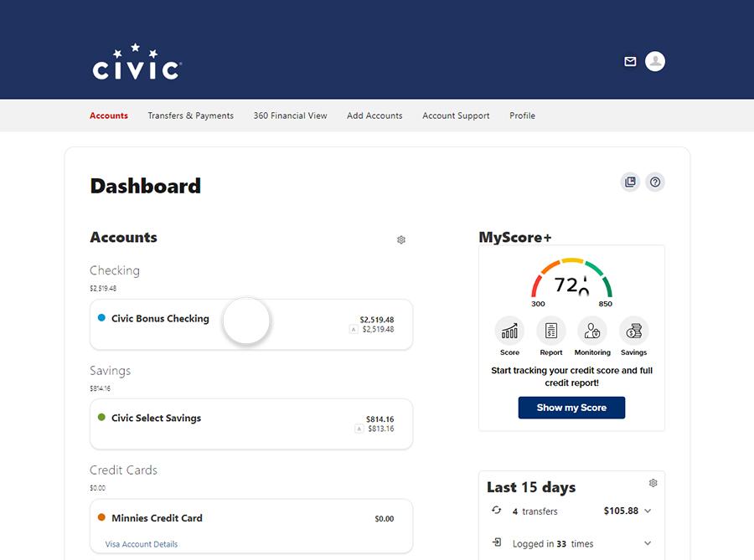Open the MyScore+ Report icon
This screenshot has height=560, width=754.
click(x=551, y=331)
